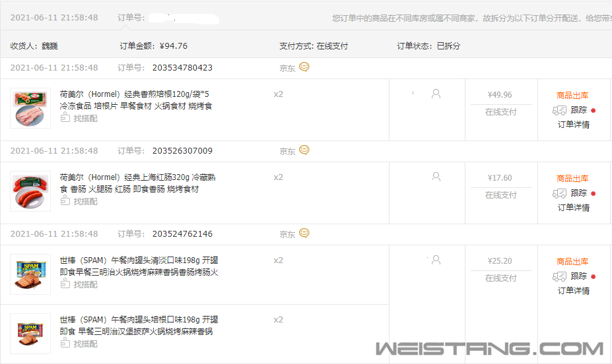Click 找搭配 text under Hormel bacon item
612x364 pixels.
(x=85, y=118)
